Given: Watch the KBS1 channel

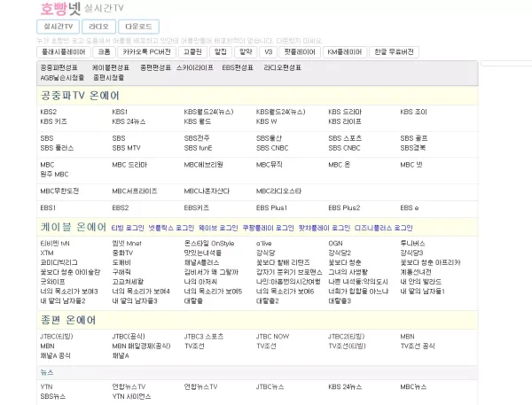Looking at the screenshot, I should (x=120, y=112).
